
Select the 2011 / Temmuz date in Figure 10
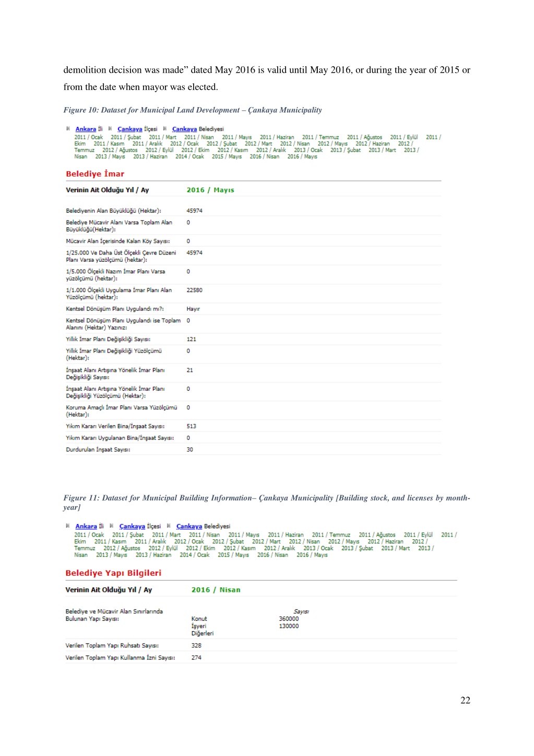click(x=321, y=137)
